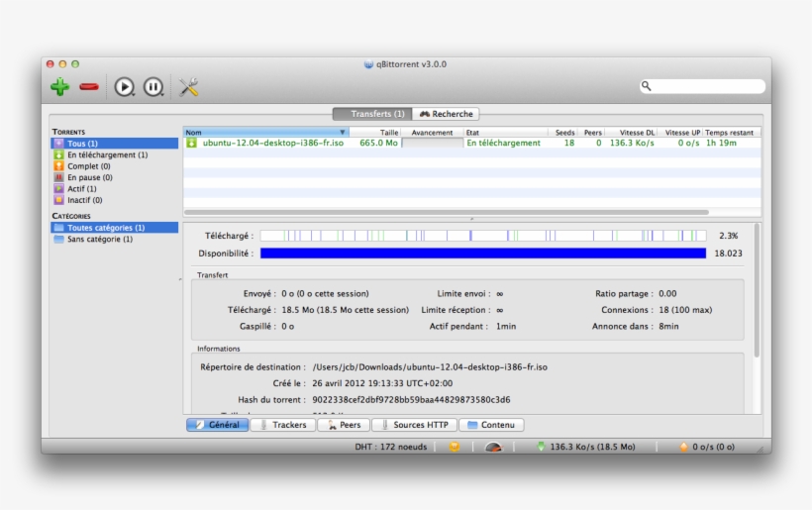
Task: Click the En téléchargement status cell
Action: click(x=503, y=143)
